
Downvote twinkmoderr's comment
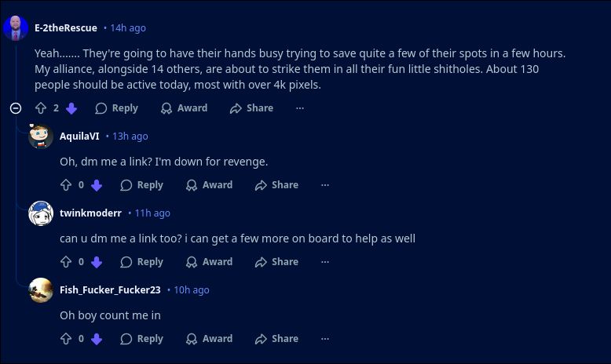click(x=97, y=262)
